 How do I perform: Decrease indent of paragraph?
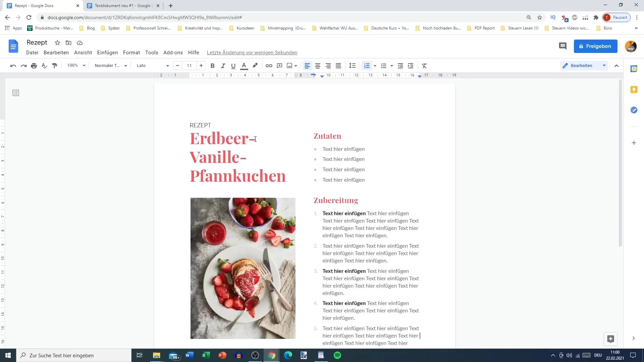point(400,66)
